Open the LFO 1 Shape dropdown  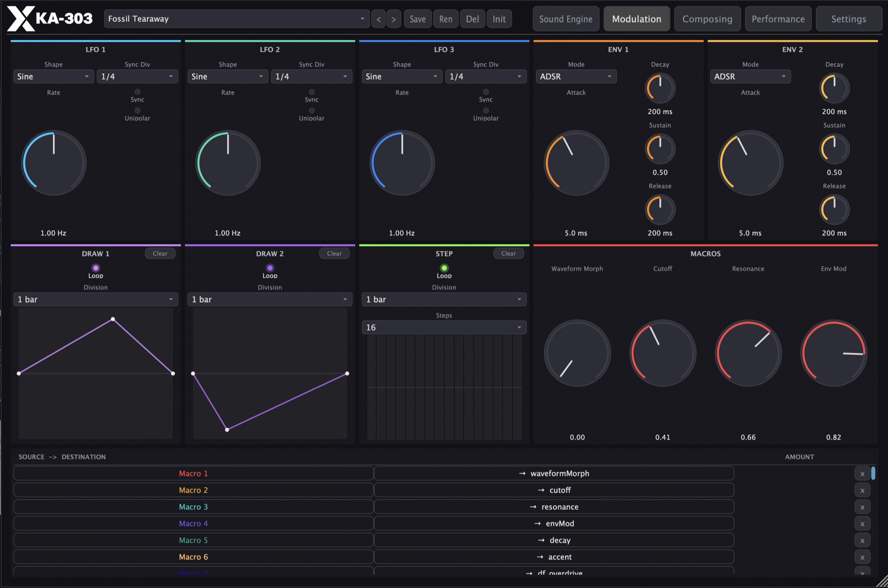[x=53, y=76]
